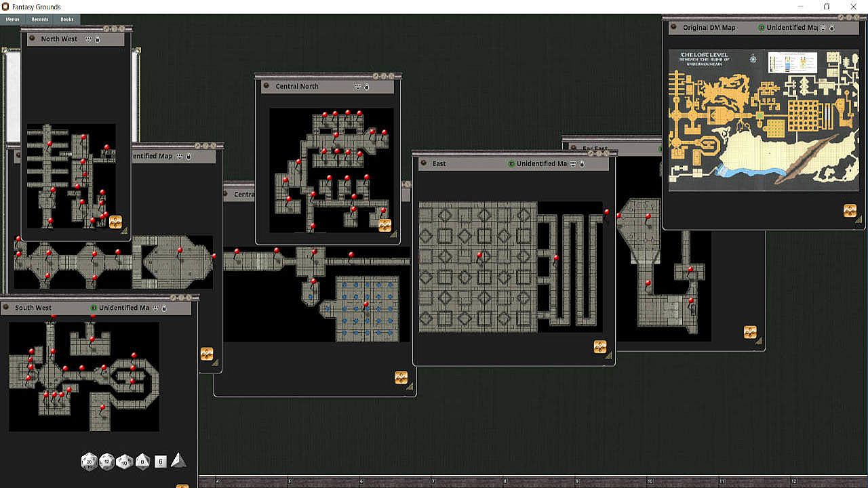868x488 pixels.
Task: Click the Original DM Map Unidentified name field
Action: pyautogui.click(x=792, y=28)
